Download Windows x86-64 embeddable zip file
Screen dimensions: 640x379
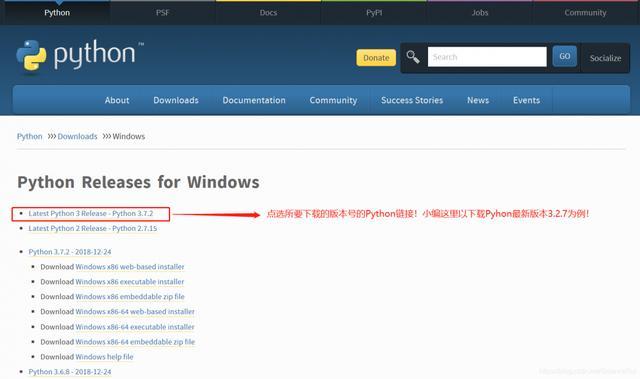click(135, 342)
